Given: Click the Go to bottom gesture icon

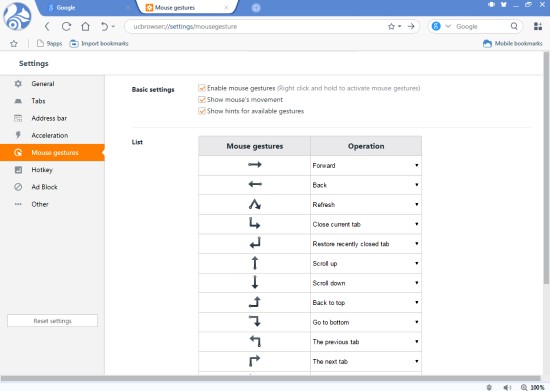Looking at the screenshot, I should coord(255,321).
